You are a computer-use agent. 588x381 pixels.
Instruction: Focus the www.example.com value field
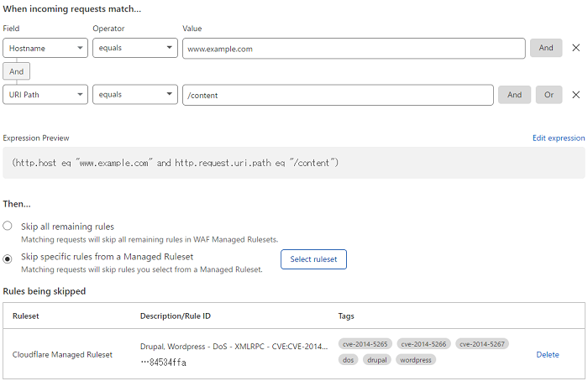point(354,49)
